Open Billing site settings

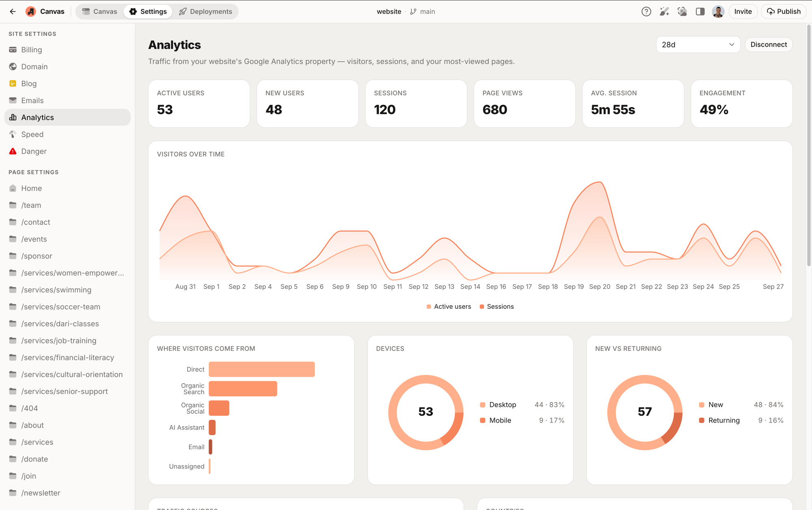(x=67, y=50)
